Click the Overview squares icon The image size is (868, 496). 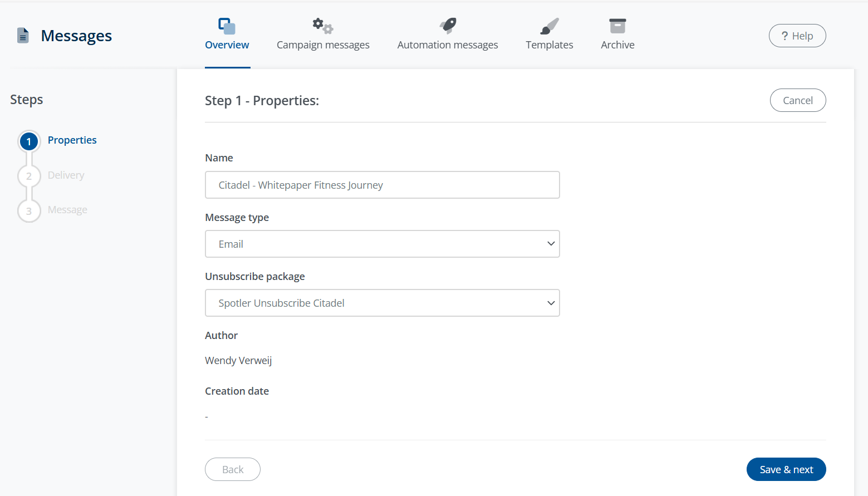[227, 26]
